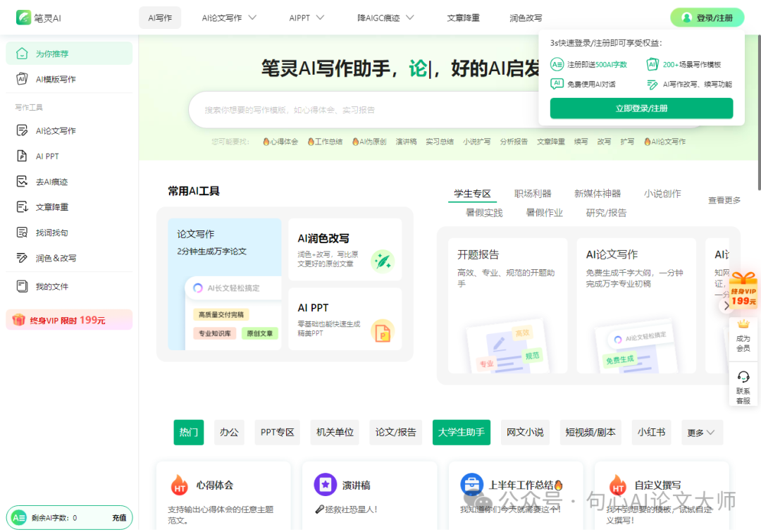Click the 免费使用AI对话 chat icon
The image size is (761, 532).
coord(557,84)
